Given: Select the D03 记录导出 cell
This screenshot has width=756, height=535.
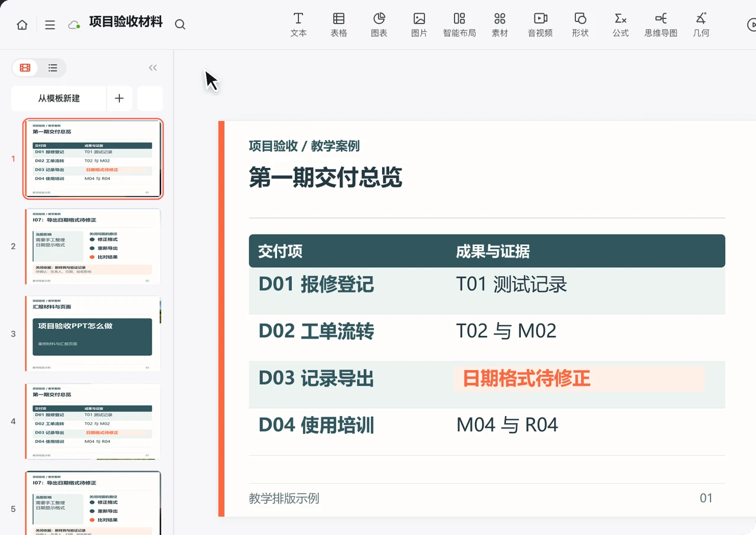Looking at the screenshot, I should (316, 378).
